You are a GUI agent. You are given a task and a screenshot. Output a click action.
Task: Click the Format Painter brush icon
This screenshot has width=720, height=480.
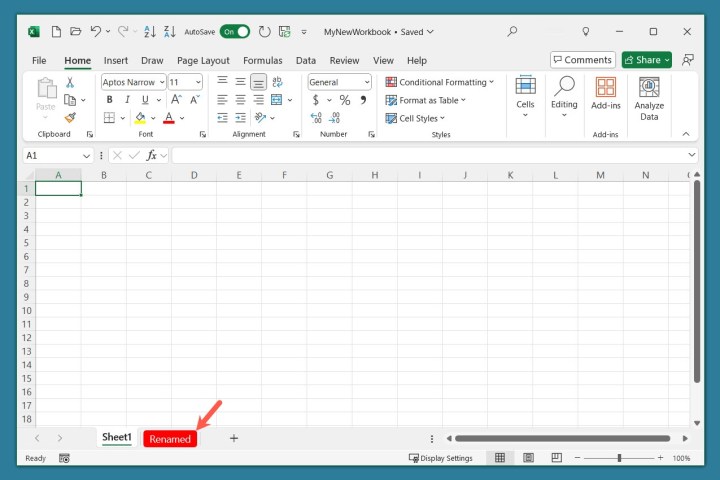70,118
